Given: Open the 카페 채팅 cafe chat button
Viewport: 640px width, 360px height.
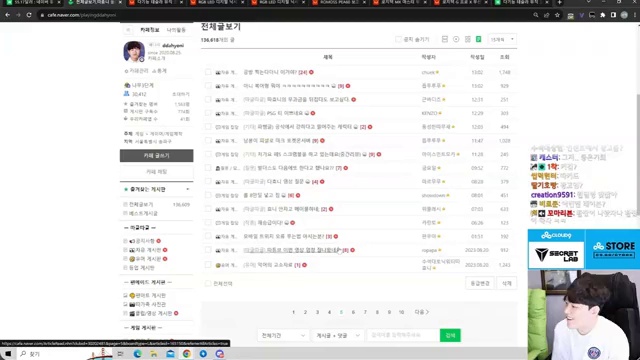Looking at the screenshot, I should [x=156, y=171].
